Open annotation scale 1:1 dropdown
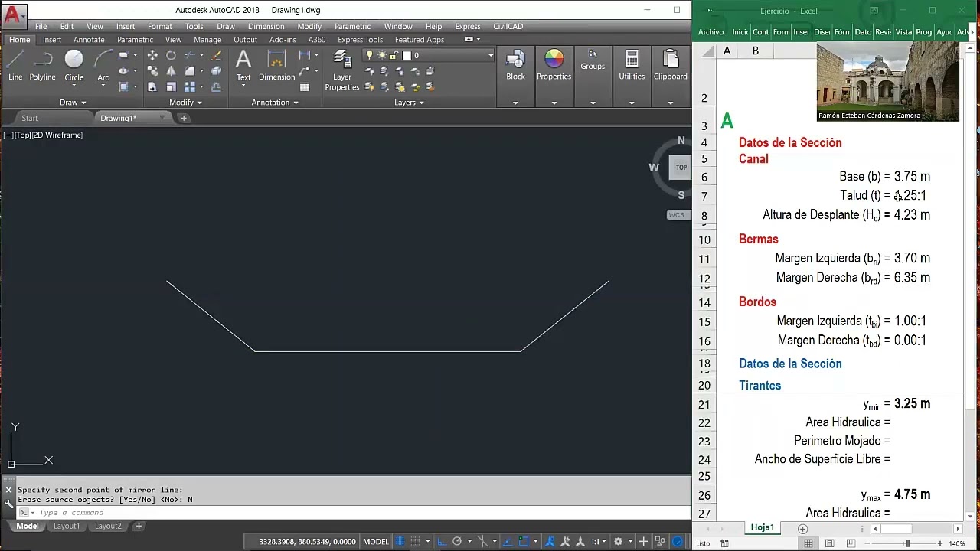This screenshot has width=980, height=551. click(598, 541)
